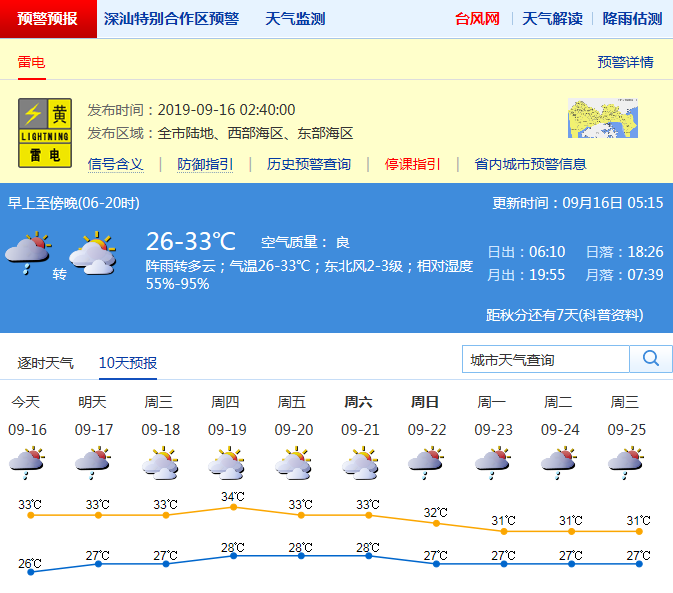Click the 09-25 weather icon
The width and height of the screenshot is (673, 593).
click(625, 462)
